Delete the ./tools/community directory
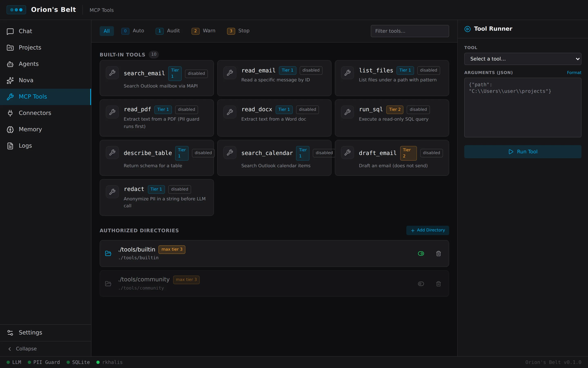This screenshot has width=588, height=368. point(439,284)
